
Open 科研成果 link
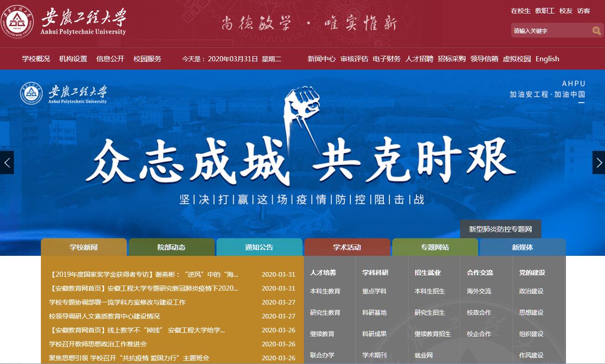point(375,334)
